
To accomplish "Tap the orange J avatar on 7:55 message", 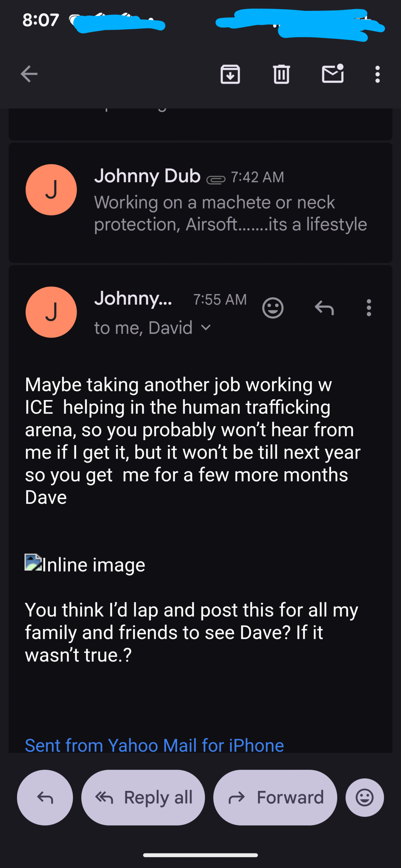I will [51, 312].
